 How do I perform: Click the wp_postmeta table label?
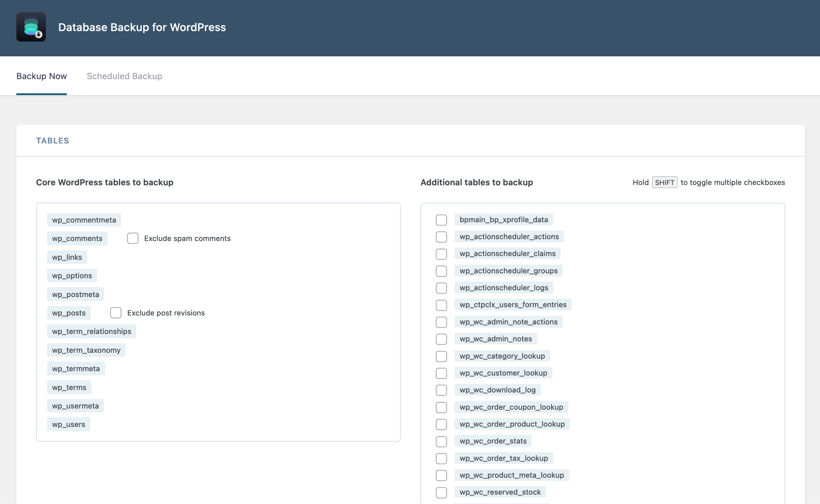75,294
